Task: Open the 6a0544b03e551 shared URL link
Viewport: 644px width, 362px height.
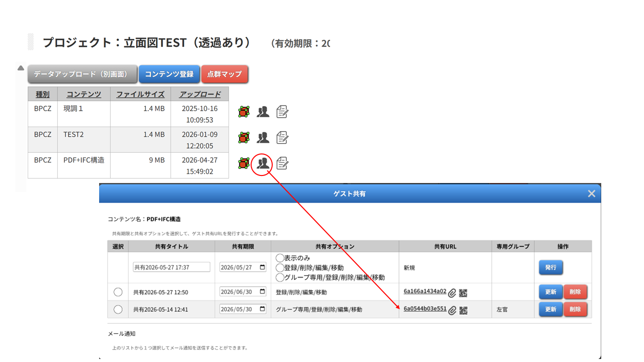Action: tap(425, 309)
